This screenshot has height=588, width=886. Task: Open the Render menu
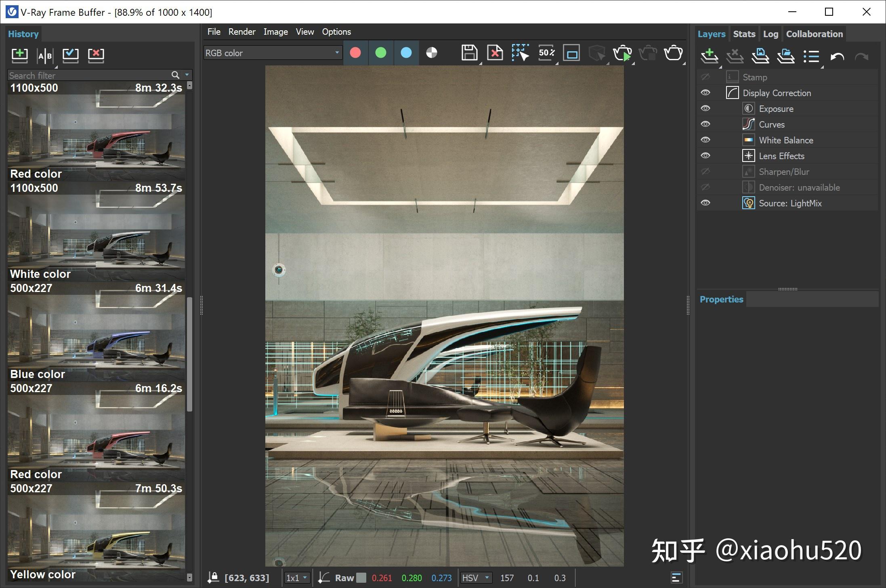pos(241,31)
